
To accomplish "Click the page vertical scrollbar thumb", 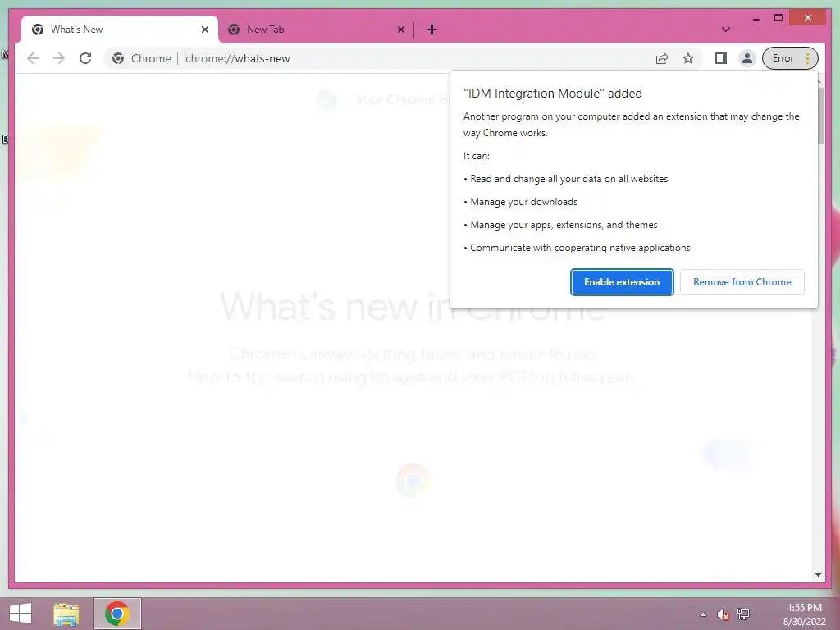I will pyautogui.click(x=821, y=115).
